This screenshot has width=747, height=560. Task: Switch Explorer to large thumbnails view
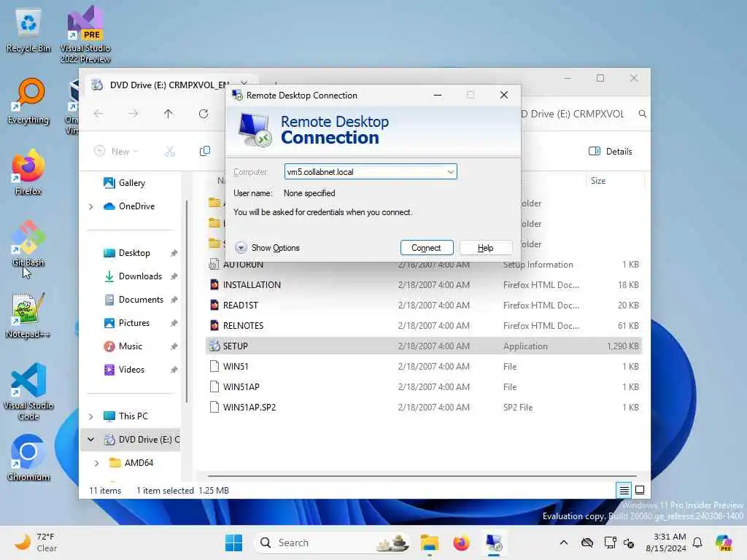pyautogui.click(x=640, y=490)
